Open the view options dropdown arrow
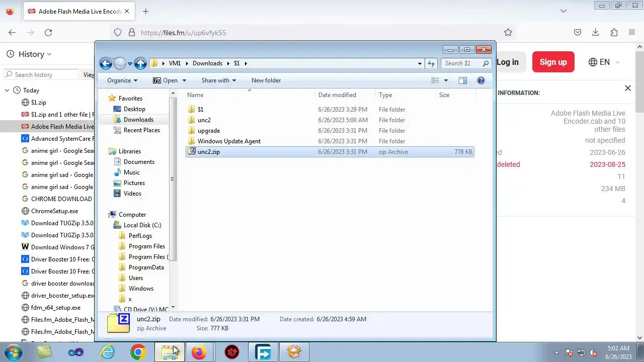 446,80
